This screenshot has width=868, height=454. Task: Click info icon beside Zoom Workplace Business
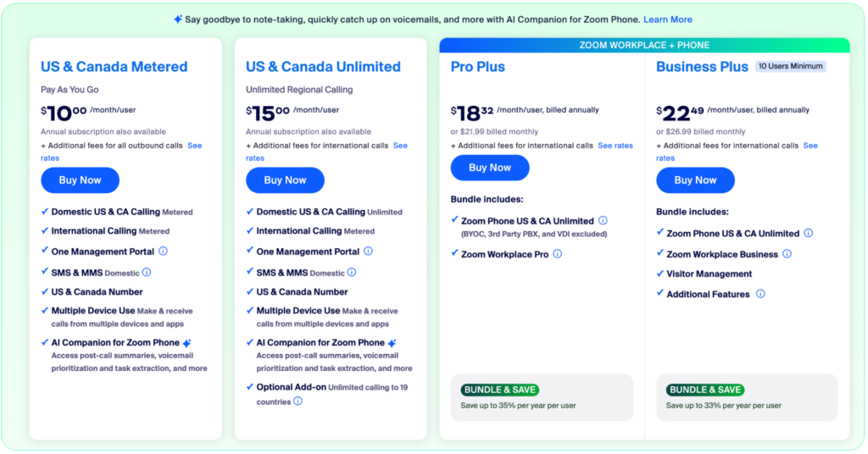(787, 254)
